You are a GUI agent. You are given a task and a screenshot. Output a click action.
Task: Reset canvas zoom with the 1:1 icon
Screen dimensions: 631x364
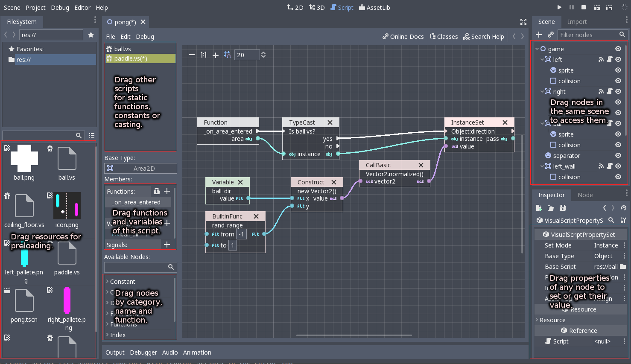click(203, 55)
